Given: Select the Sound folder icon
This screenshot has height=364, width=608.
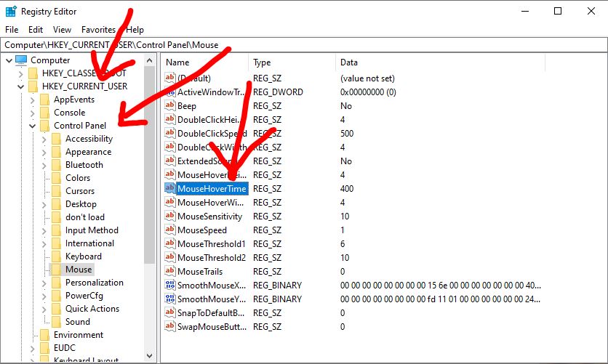Looking at the screenshot, I should pyautogui.click(x=56, y=322).
